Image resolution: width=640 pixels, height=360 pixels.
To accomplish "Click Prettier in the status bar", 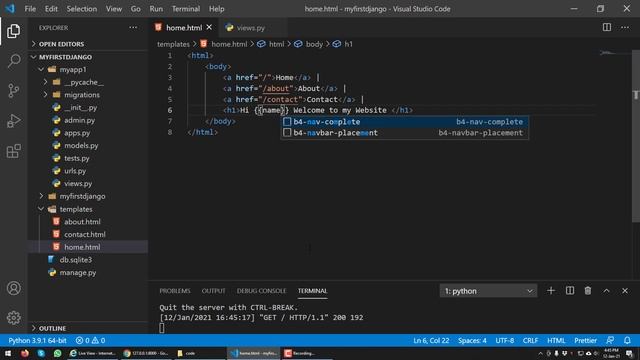I will tap(586, 340).
